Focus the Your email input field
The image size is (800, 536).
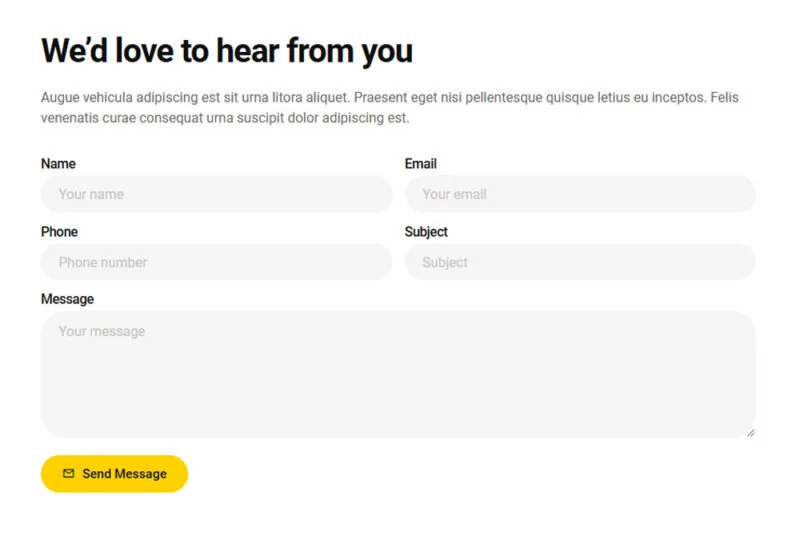(580, 194)
